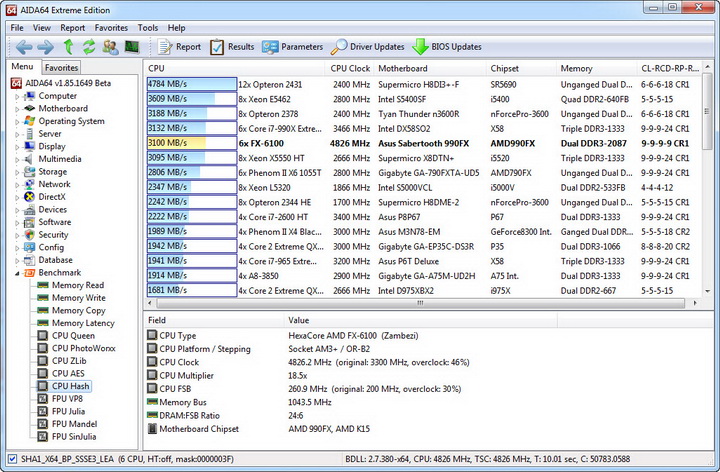Click the results list scroll-up arrow
720x472 pixels.
coord(708,67)
